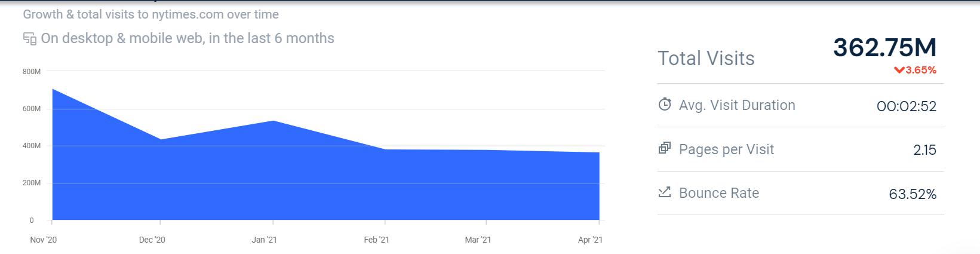Select the Dec '20 x-axis label

click(152, 240)
